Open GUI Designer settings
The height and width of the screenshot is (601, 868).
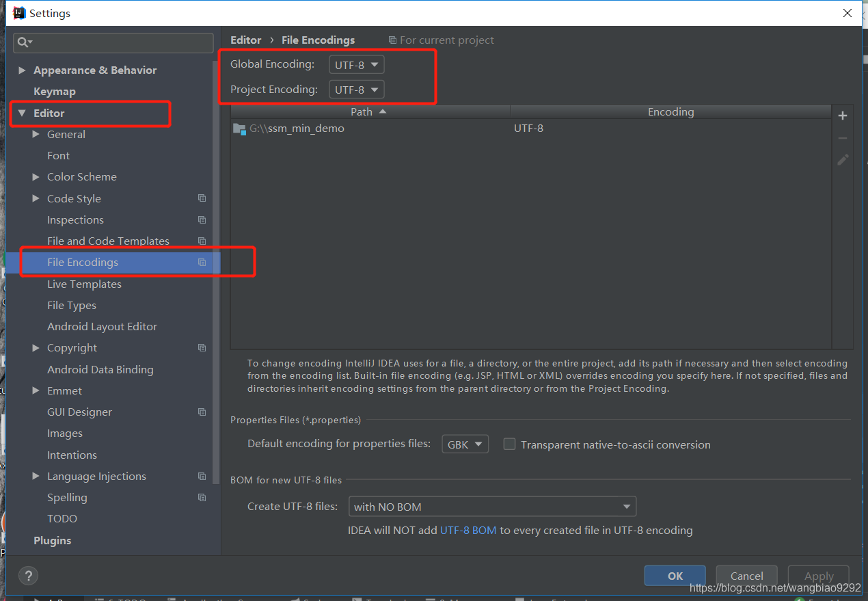point(79,412)
